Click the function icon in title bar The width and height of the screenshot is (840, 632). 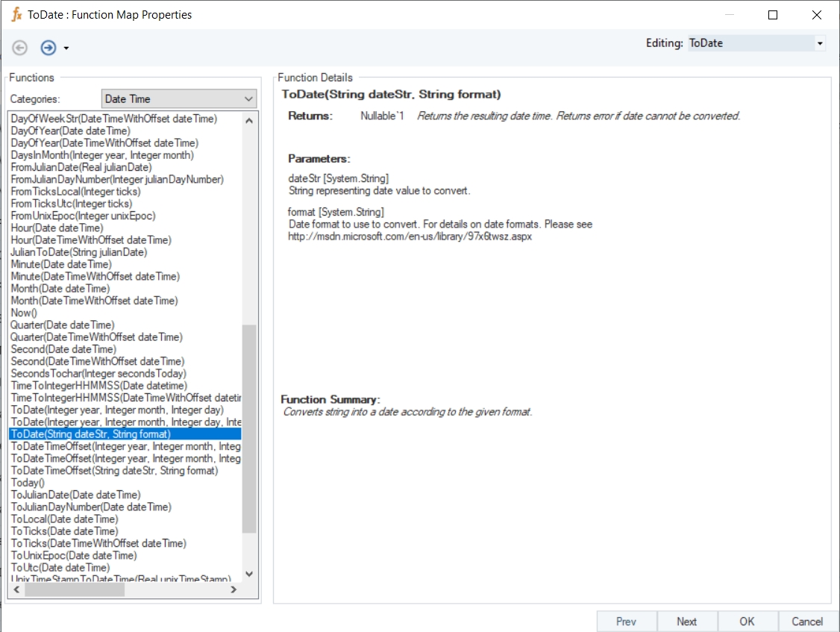16,14
